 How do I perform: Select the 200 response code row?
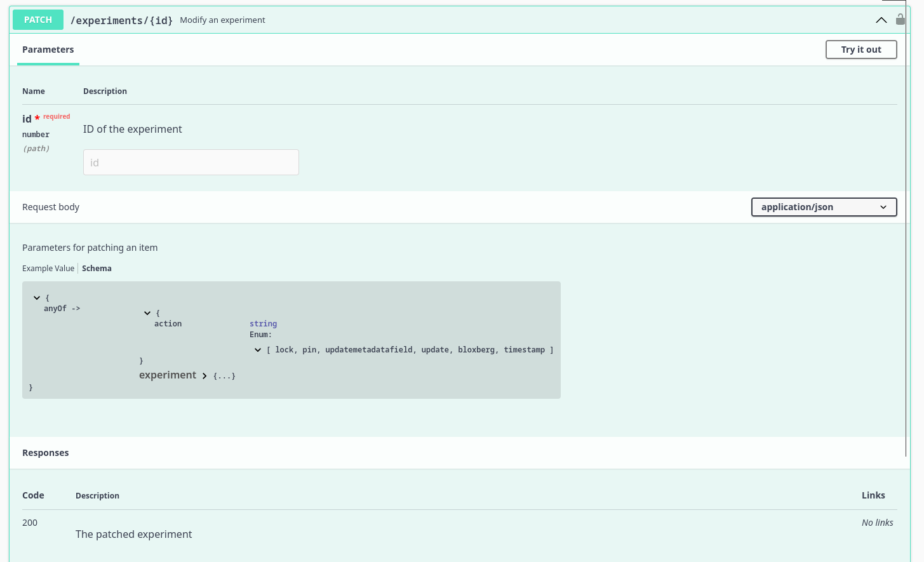pos(29,522)
